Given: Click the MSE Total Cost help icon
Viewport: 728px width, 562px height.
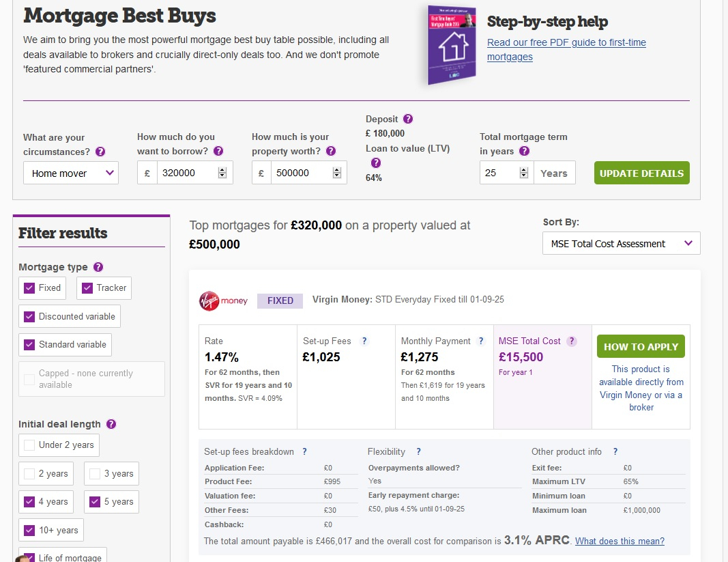Looking at the screenshot, I should [572, 341].
